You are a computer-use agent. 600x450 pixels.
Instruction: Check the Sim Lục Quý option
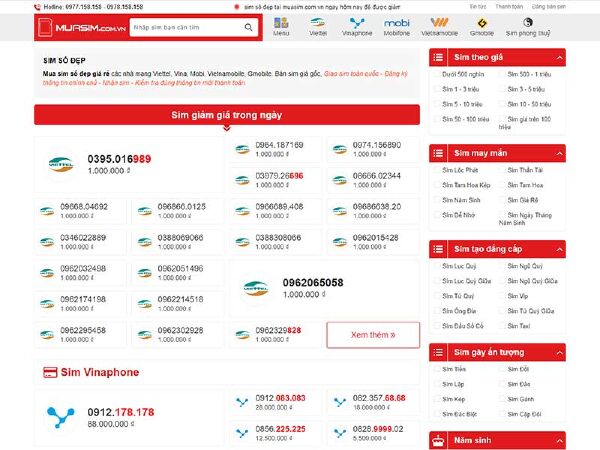(x=437, y=266)
